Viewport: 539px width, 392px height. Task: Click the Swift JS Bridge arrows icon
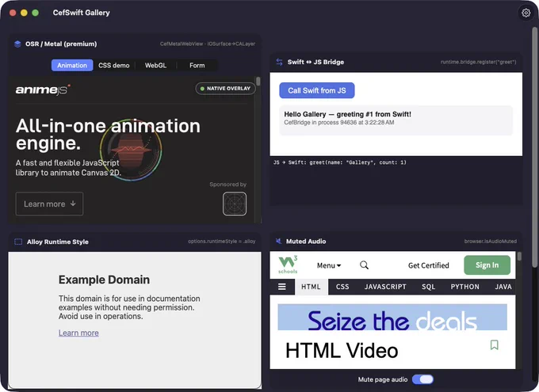[x=280, y=63]
